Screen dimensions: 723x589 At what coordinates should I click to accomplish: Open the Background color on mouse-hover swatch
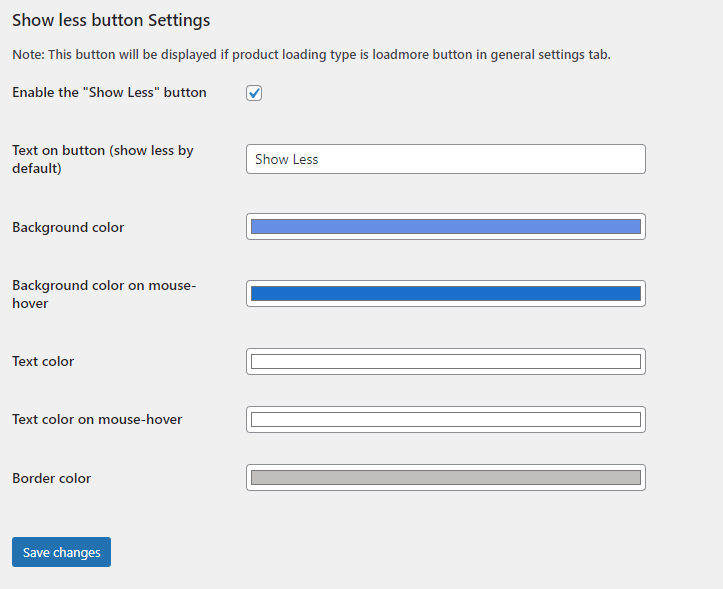(x=445, y=294)
